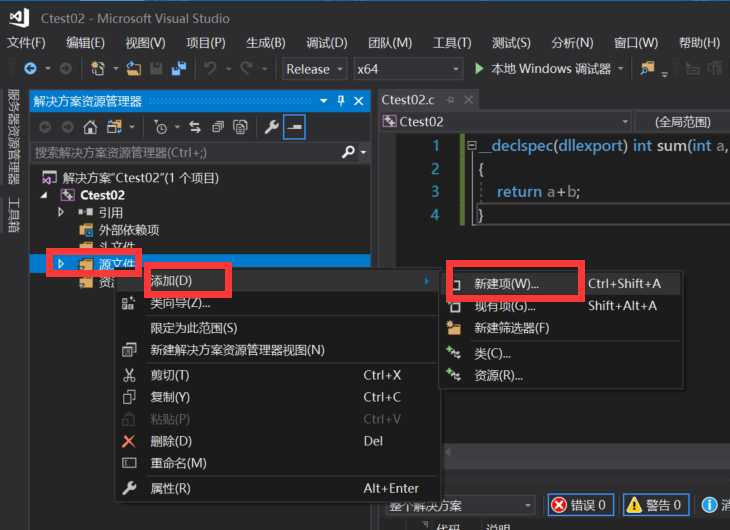Open the 工具(T) tools menu
The height and width of the screenshot is (530, 730).
point(452,43)
